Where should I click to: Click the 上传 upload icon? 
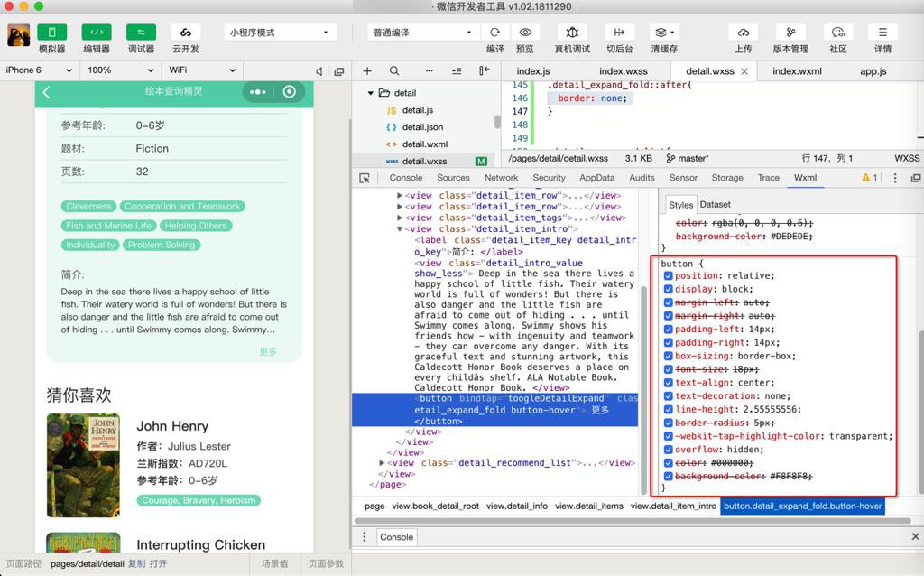pos(744,33)
